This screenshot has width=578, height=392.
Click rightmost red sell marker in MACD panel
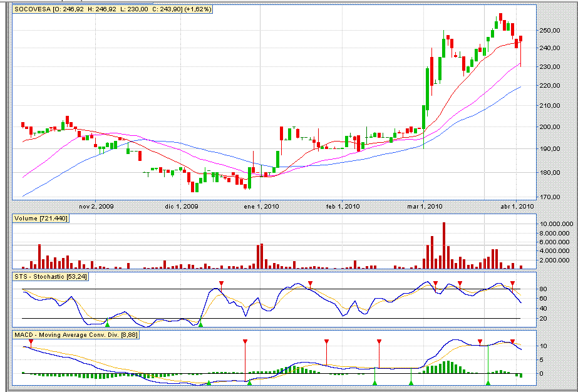[512, 342]
